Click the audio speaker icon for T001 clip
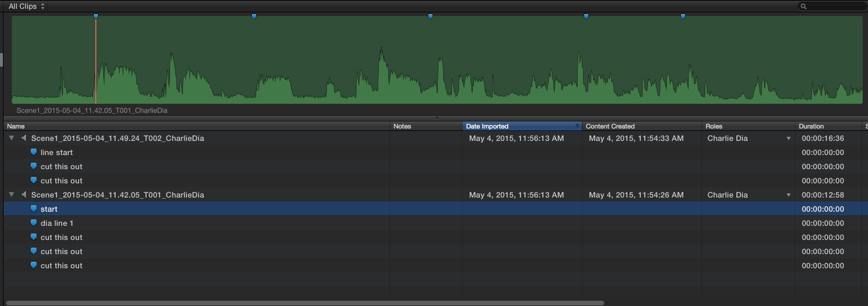Image resolution: width=868 pixels, height=306 pixels. pyautogui.click(x=24, y=195)
